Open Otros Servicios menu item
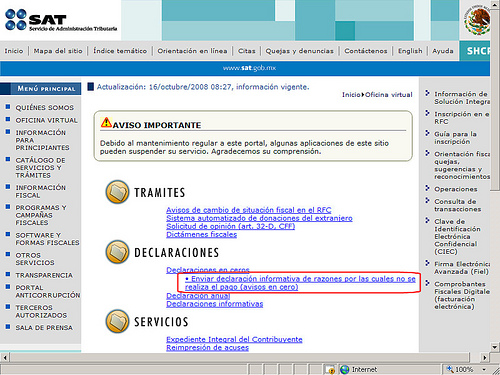This screenshot has height=375, width=500. tap(35, 259)
